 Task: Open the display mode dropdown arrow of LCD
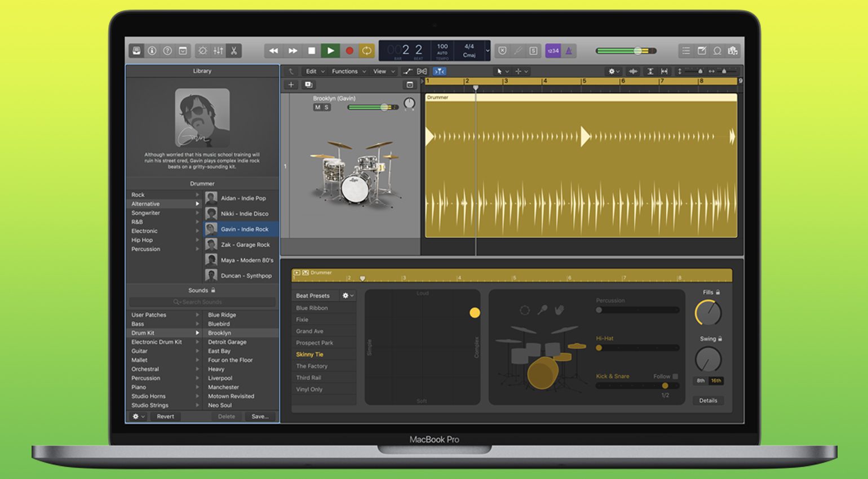coord(487,51)
